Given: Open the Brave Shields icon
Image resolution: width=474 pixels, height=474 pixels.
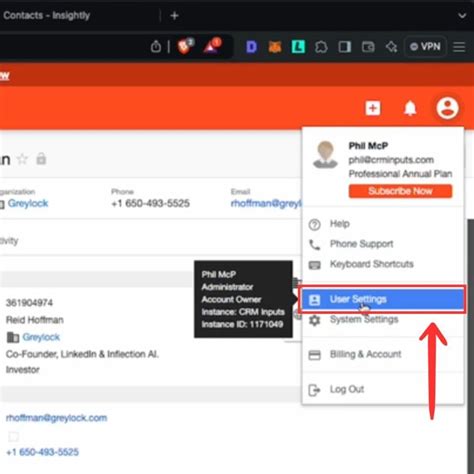Looking at the screenshot, I should [x=185, y=46].
